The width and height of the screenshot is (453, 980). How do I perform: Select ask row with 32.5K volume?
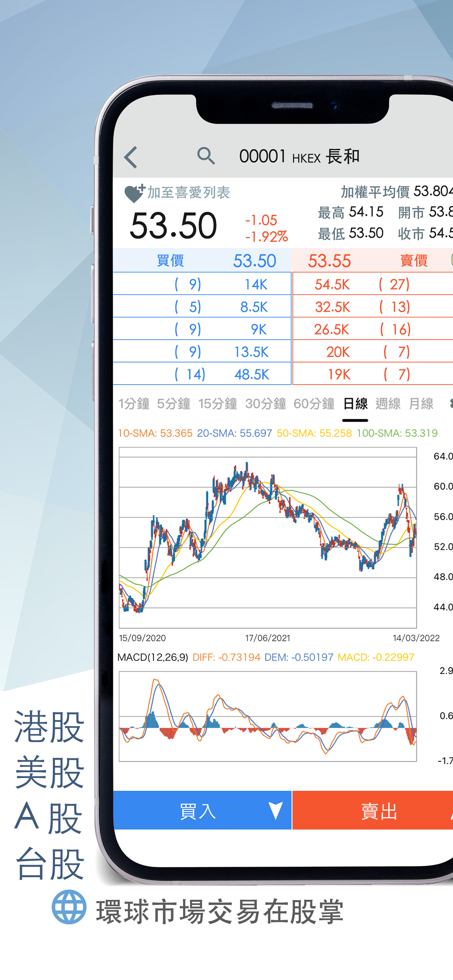coord(373,306)
